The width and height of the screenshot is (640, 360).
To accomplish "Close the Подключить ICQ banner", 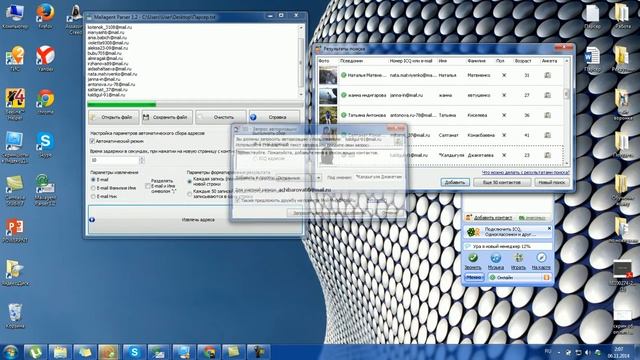I will click(549, 229).
